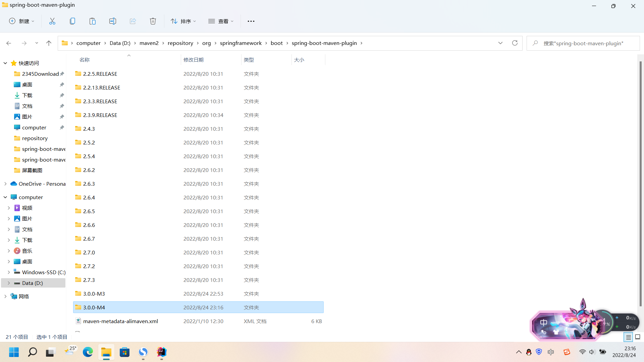
Task: Switch to details view layout icon
Action: [628, 337]
